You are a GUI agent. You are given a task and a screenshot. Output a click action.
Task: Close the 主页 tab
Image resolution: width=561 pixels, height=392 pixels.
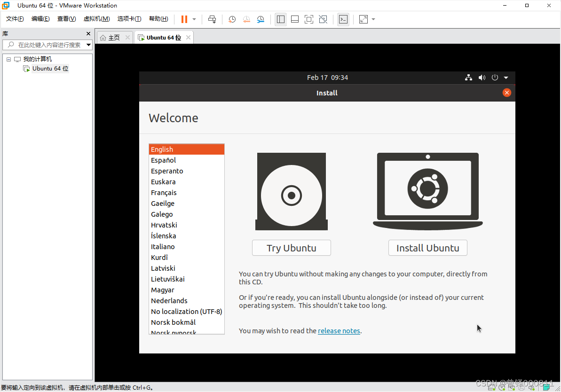pyautogui.click(x=128, y=38)
